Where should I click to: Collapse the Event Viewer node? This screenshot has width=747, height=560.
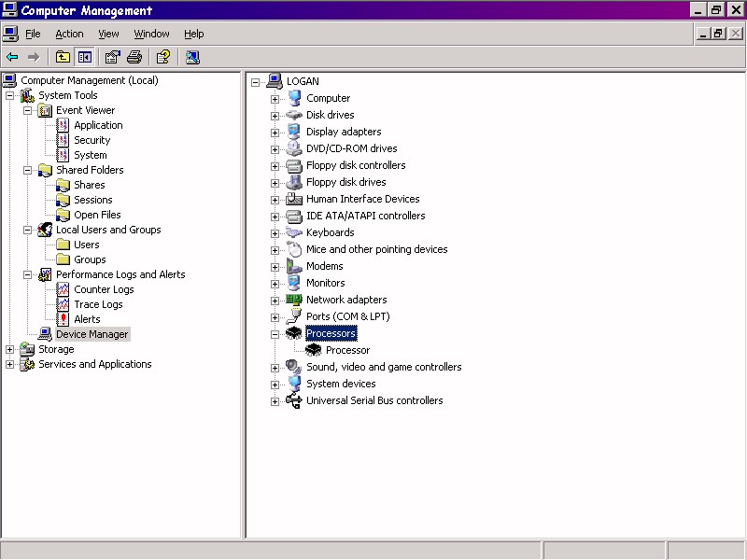[28, 110]
